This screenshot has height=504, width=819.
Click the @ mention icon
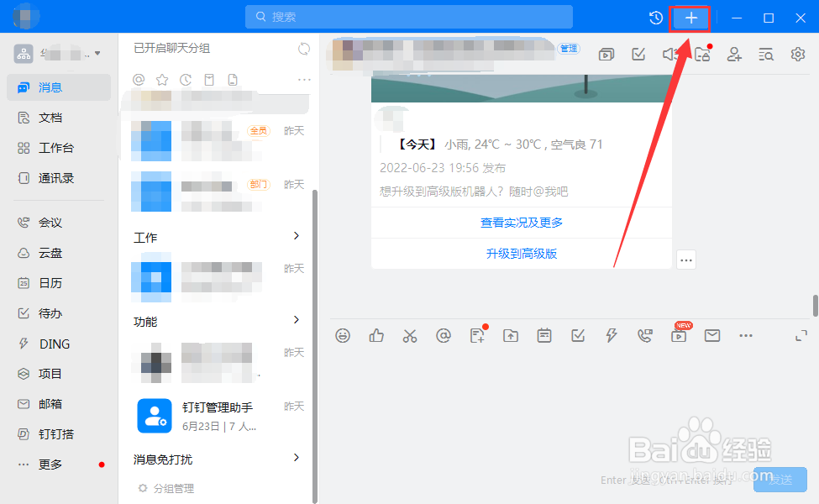tap(444, 335)
